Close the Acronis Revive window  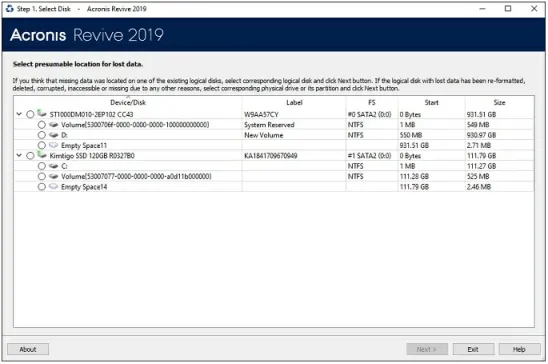[534, 9]
